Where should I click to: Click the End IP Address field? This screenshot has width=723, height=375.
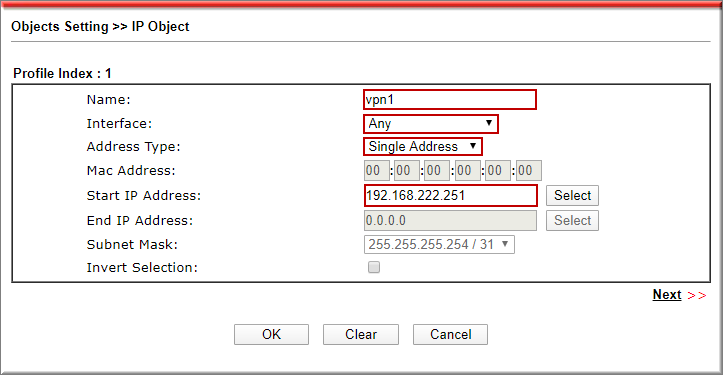[450, 220]
